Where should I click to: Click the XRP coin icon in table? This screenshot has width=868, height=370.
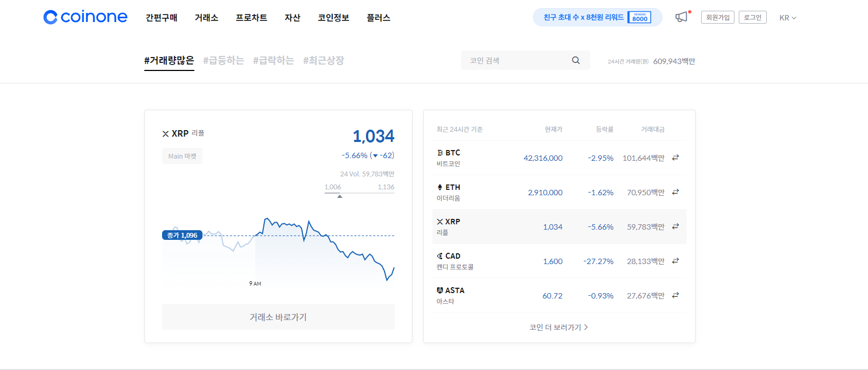(440, 222)
